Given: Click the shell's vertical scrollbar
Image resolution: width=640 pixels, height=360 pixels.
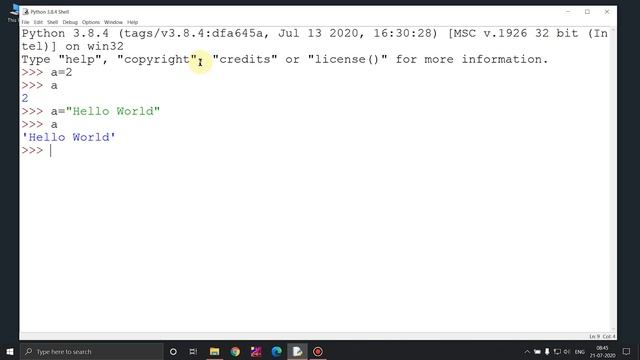Looking at the screenshot, I should (x=613, y=180).
